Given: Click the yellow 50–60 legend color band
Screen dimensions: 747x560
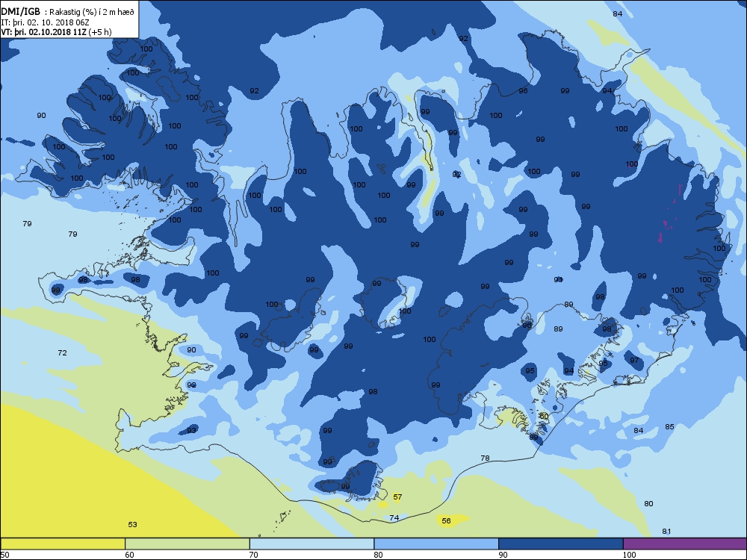Looking at the screenshot, I should (63, 544).
